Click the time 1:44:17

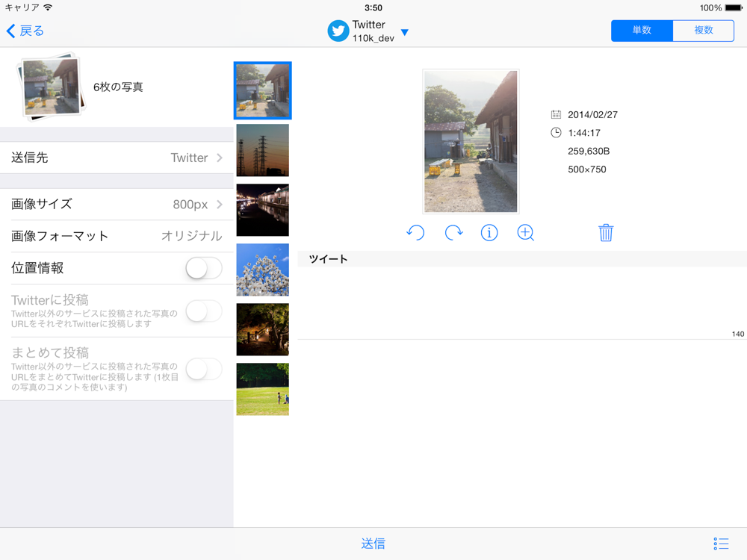[x=584, y=133]
